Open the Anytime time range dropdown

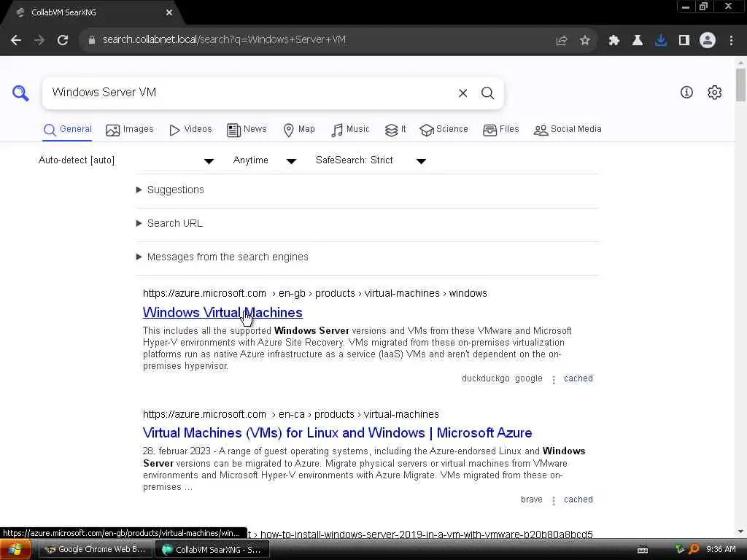264,160
